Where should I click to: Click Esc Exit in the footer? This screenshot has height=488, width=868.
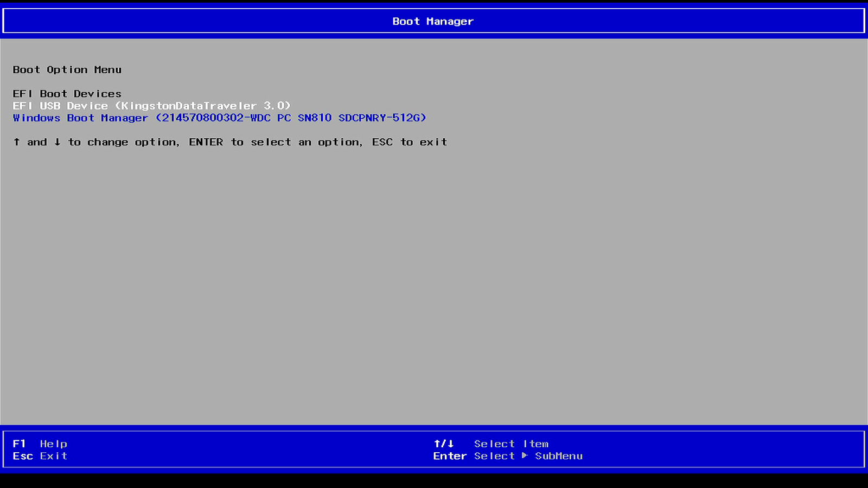(40, 456)
